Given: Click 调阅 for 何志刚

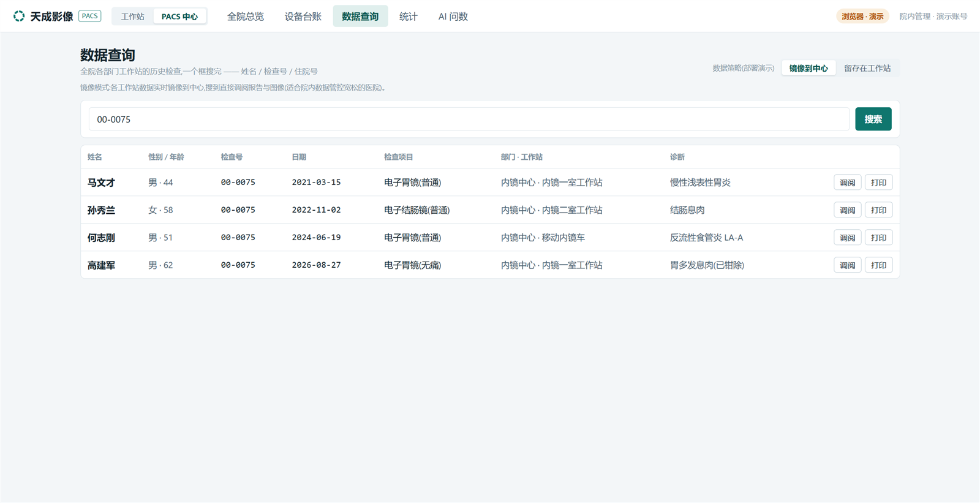Looking at the screenshot, I should click(x=847, y=238).
